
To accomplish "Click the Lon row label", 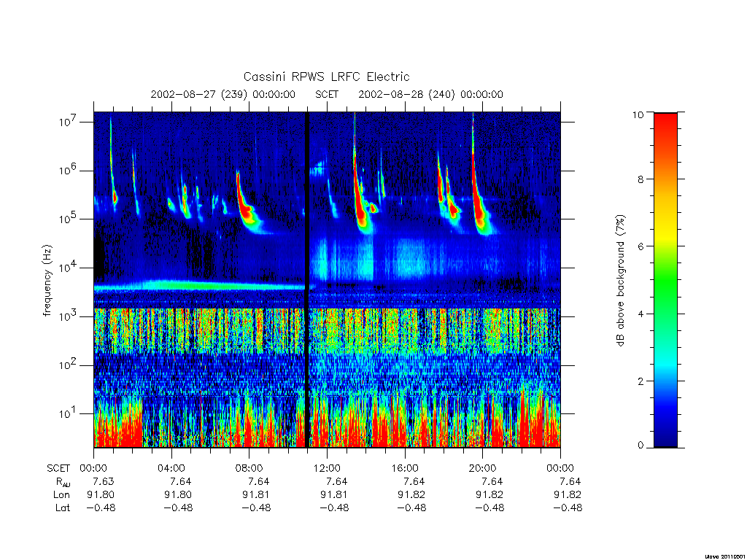I will [x=61, y=495].
